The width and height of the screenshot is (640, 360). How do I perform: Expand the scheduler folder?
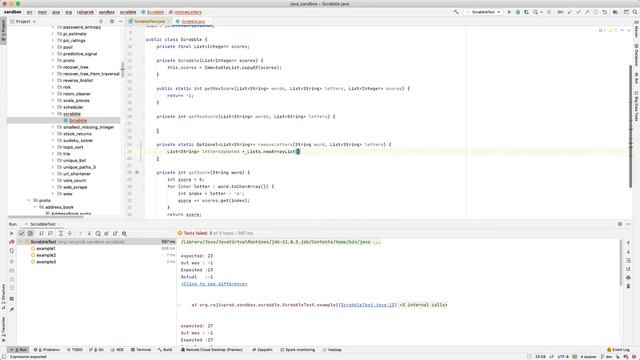pyautogui.click(x=53, y=107)
